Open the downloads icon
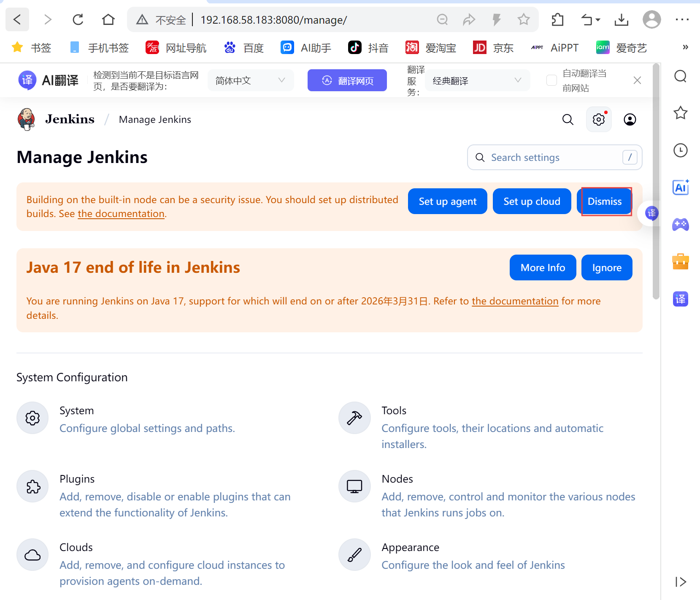This screenshot has width=700, height=600. point(622,19)
